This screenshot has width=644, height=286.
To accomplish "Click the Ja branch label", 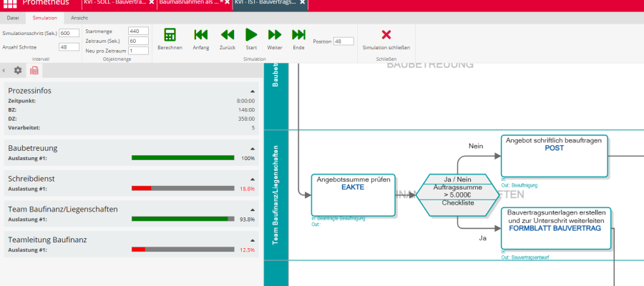I will tap(482, 237).
